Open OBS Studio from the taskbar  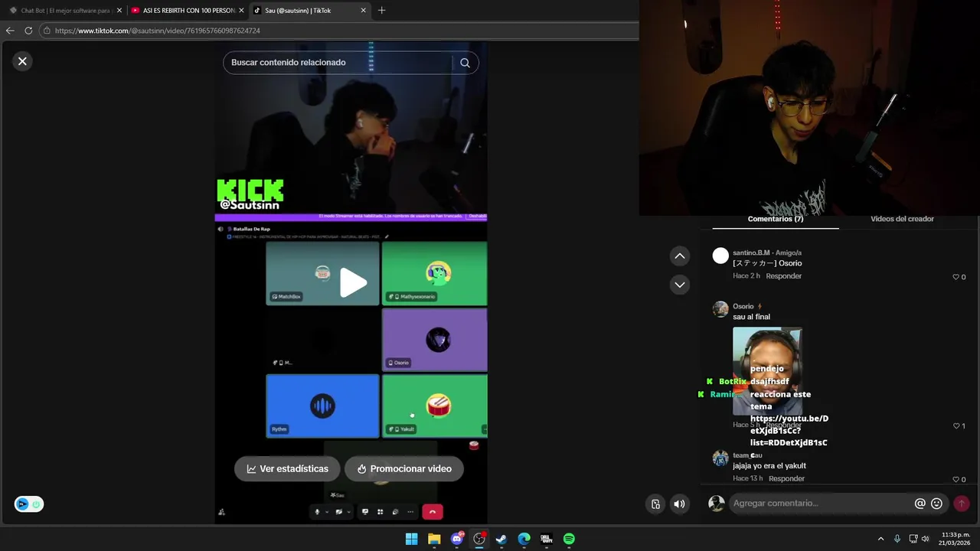pos(479,539)
